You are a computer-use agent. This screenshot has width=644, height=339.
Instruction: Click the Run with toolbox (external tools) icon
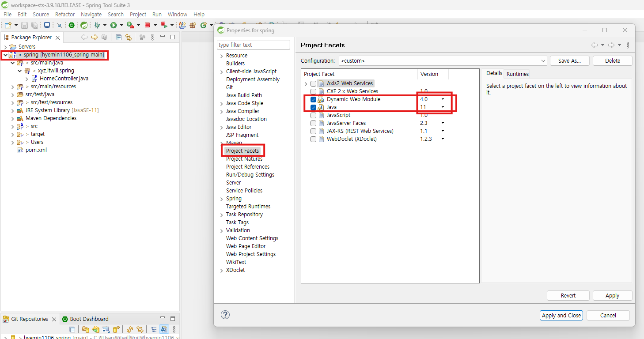pyautogui.click(x=130, y=25)
